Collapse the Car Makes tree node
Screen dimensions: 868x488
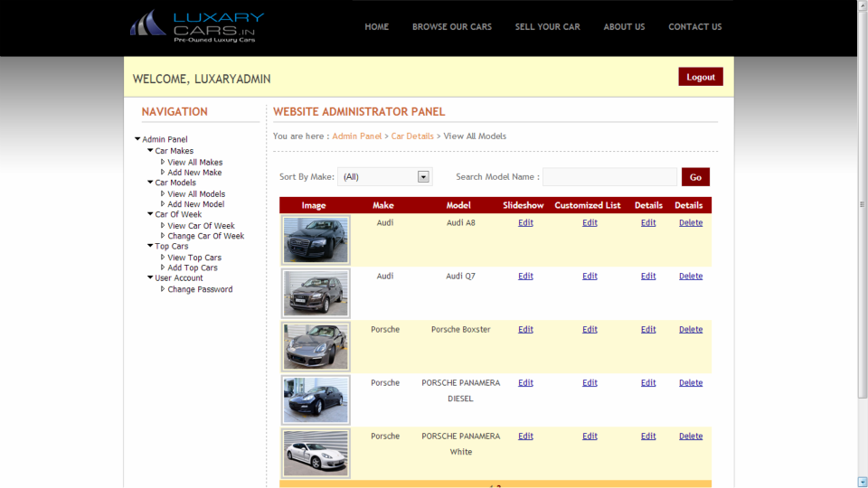click(x=150, y=150)
